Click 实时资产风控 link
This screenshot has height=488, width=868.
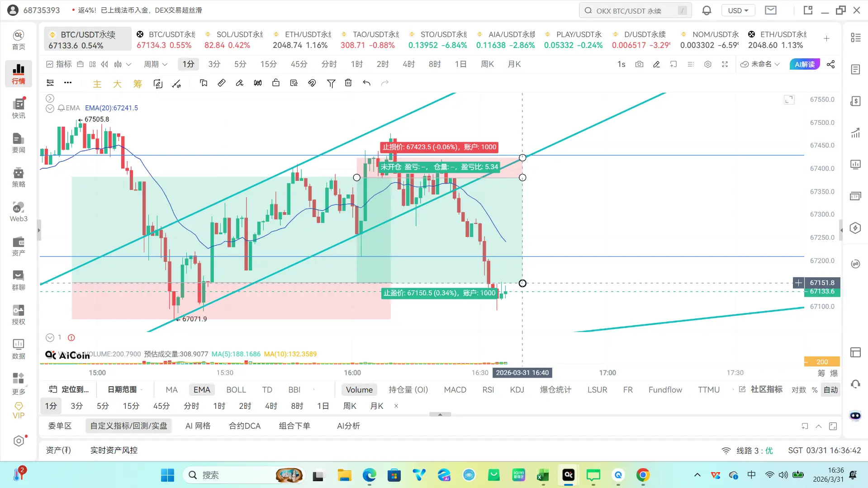114,450
